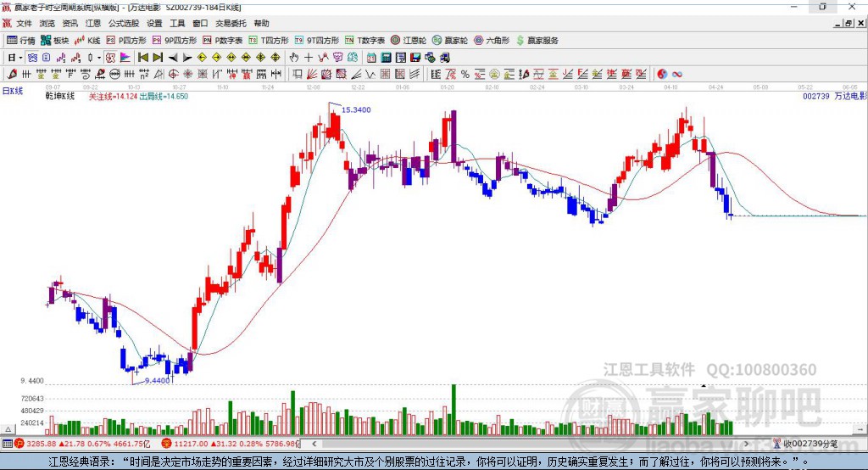Click the first yellow diamond left-arrow icon
Screen dimensions: 868x470
[202, 58]
